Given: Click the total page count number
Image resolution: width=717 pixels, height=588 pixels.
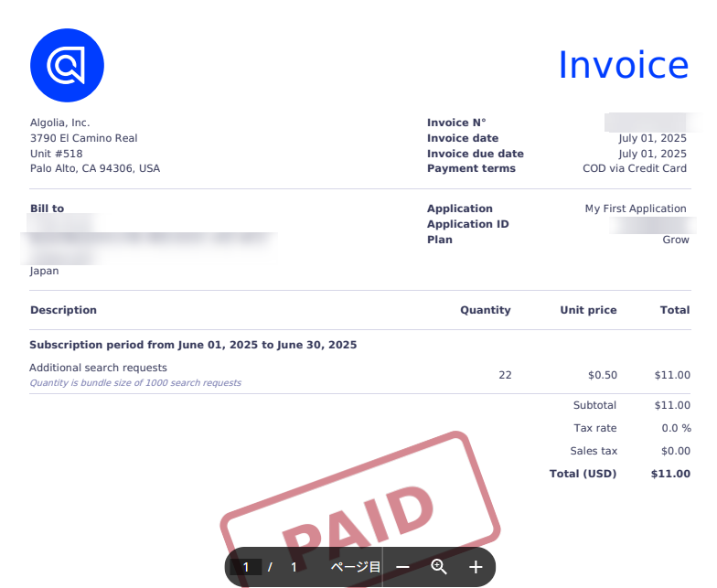Looking at the screenshot, I should click(294, 567).
